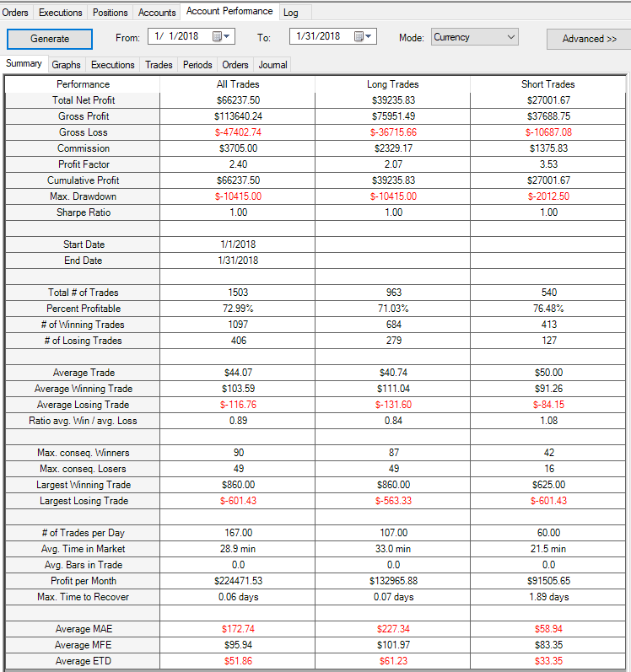Click Profit Factor value 3.53

[x=548, y=164]
